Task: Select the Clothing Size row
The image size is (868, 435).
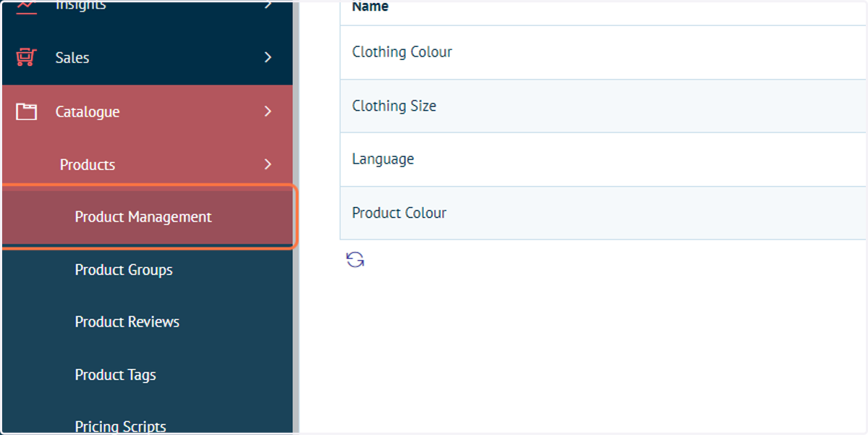Action: [x=603, y=106]
